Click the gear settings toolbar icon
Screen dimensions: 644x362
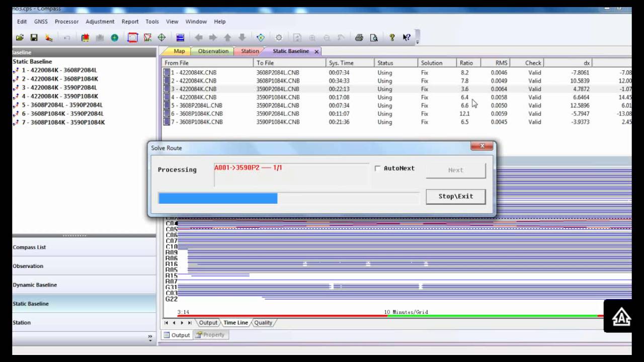point(279,38)
